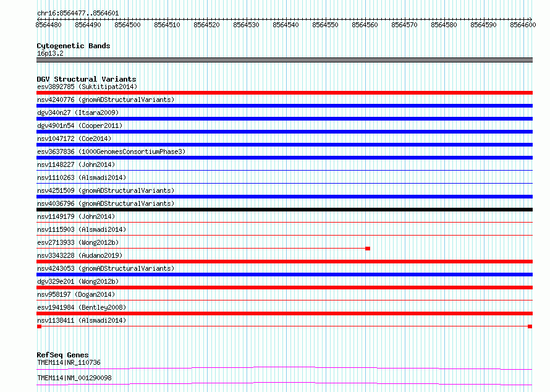Click the Cytogenetic Bands track title
Screen dimensions: 550x392
(74, 46)
